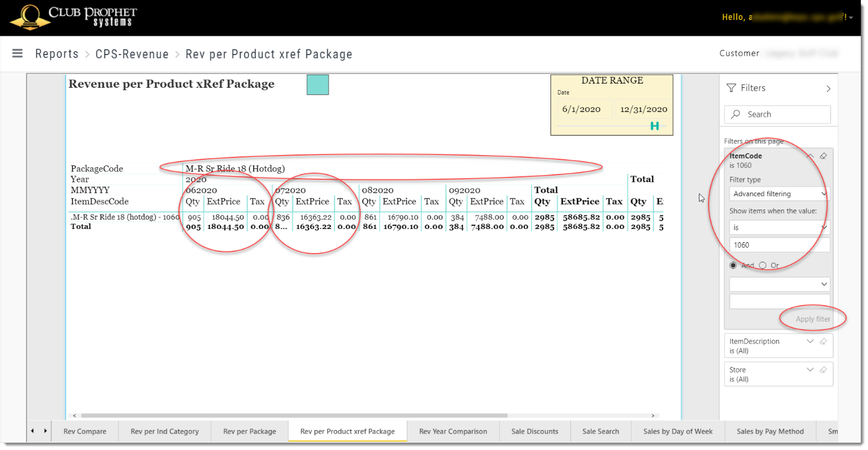Screen dimensions: 868x450
Task: Open the 'is' condition dropdown
Action: 780,227
